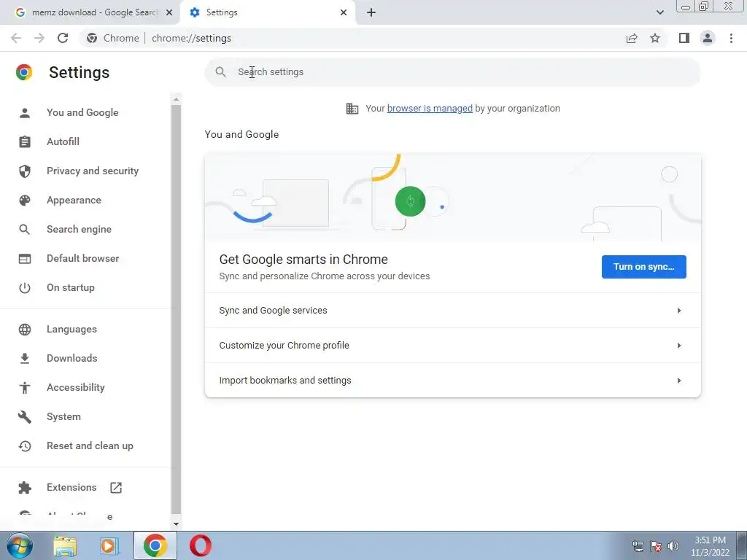Click the Reset and clean up icon
This screenshot has height=560, width=747.
tap(24, 446)
